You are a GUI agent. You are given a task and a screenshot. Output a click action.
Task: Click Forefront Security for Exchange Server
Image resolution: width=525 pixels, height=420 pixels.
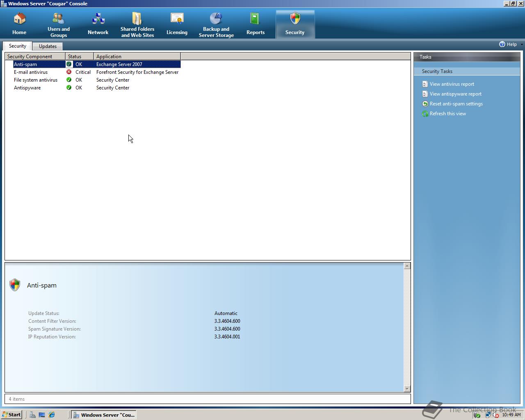pyautogui.click(x=137, y=72)
